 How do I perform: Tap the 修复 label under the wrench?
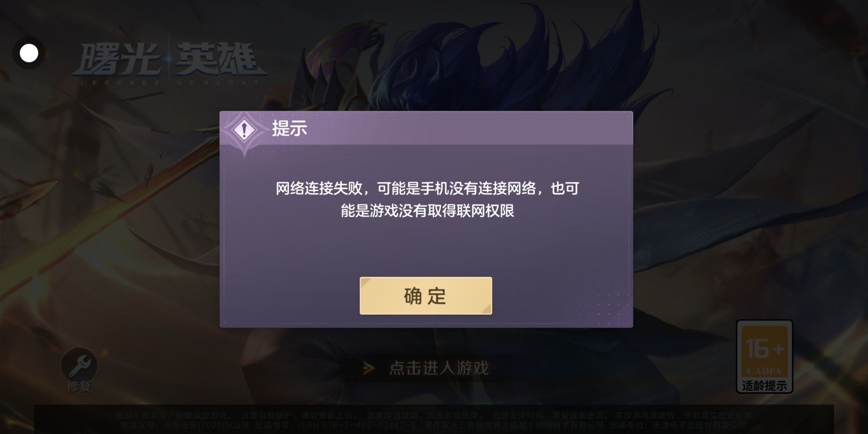(79, 386)
